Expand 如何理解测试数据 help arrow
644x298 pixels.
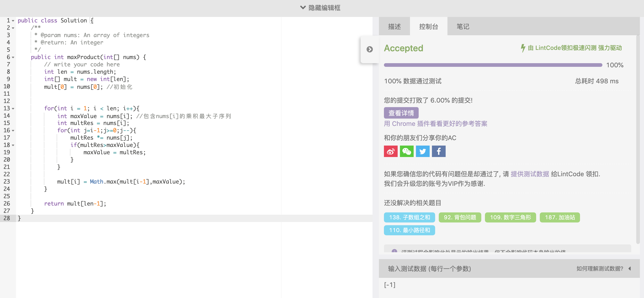(630, 268)
